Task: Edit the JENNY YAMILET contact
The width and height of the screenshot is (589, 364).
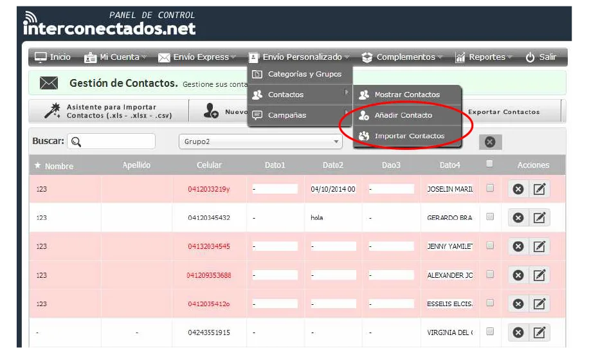Action: (539, 246)
